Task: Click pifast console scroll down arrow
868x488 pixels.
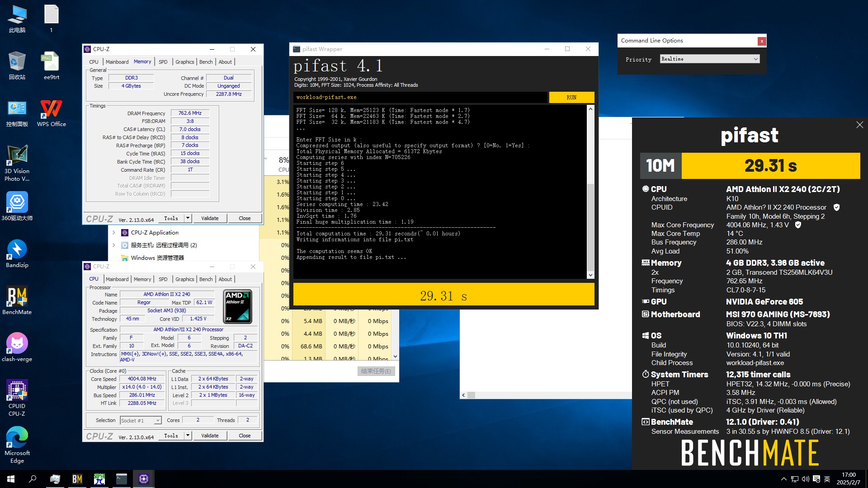Action: pos(590,275)
